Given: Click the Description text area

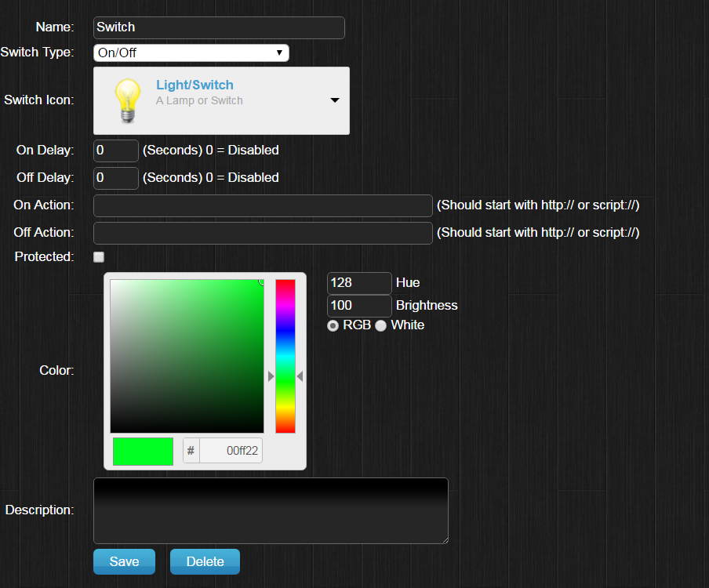Looking at the screenshot, I should point(271,510).
